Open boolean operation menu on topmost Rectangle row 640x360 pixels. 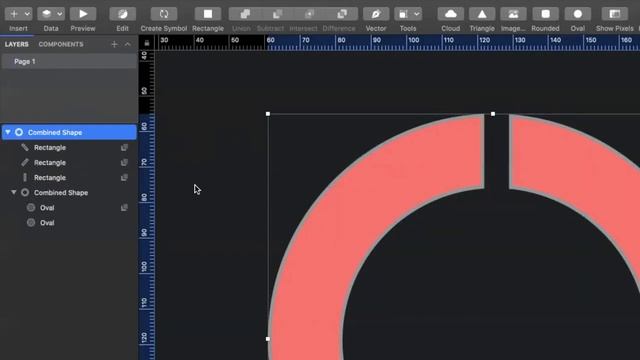coord(124,147)
